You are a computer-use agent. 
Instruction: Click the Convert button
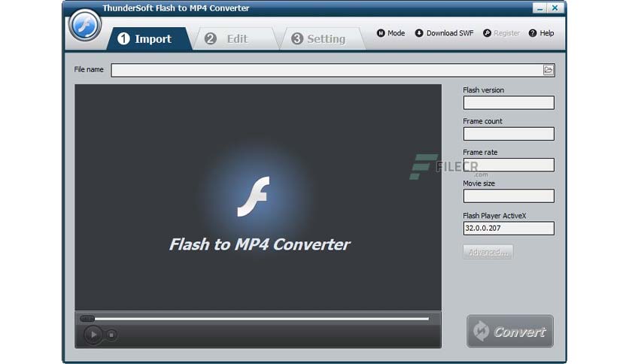(x=510, y=331)
